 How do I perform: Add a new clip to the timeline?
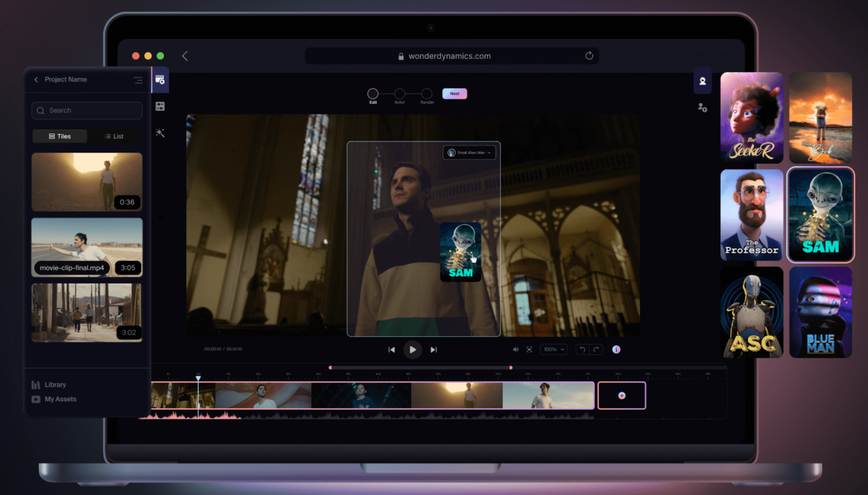(621, 395)
